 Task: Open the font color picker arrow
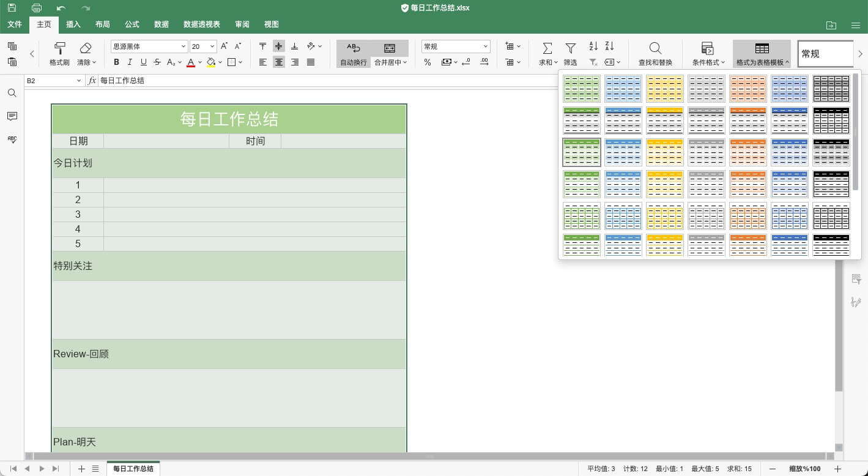pyautogui.click(x=200, y=62)
